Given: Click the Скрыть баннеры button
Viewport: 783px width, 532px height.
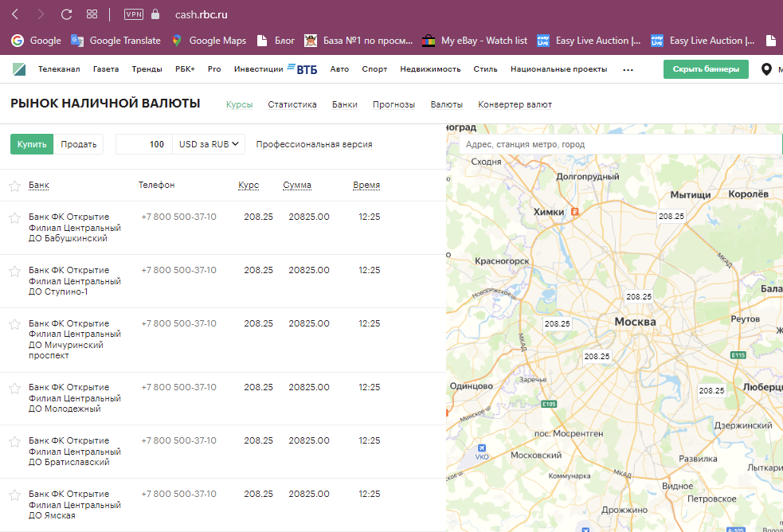Looking at the screenshot, I should coord(706,69).
